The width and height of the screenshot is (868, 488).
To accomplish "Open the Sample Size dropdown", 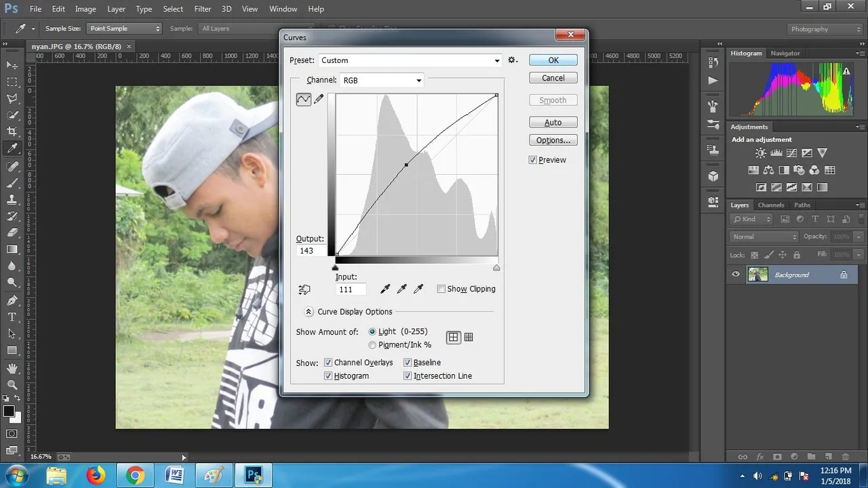I will [125, 28].
